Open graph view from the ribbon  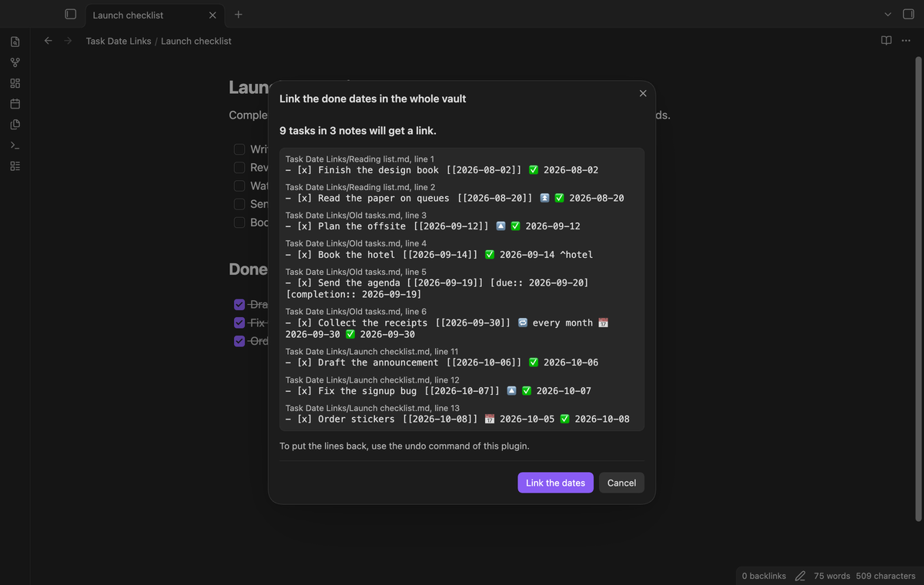point(15,62)
